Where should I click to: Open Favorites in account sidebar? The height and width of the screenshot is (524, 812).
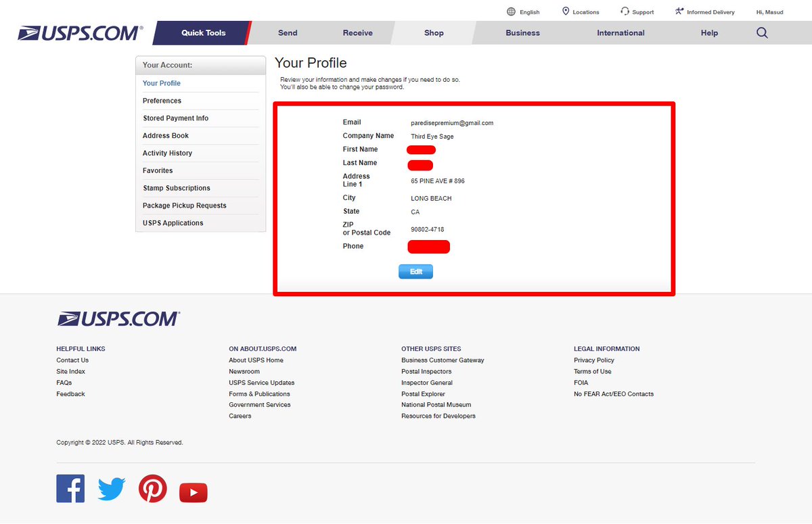[x=158, y=171]
